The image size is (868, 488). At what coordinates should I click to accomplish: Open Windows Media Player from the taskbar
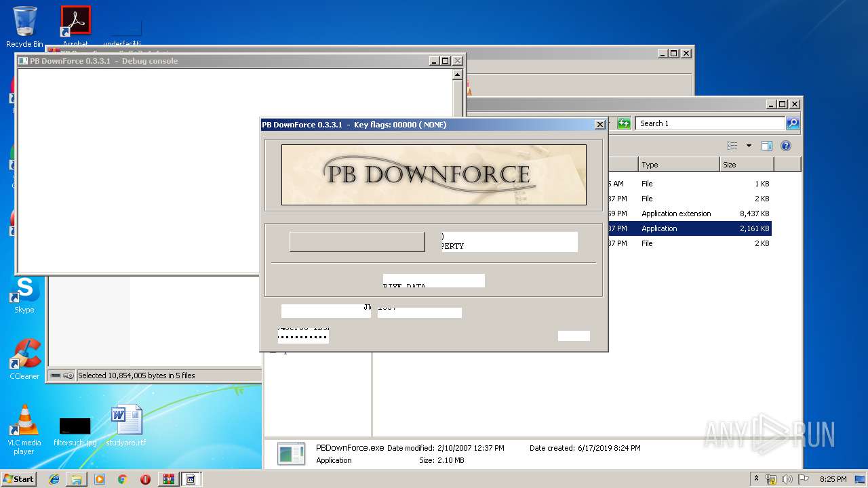[100, 479]
